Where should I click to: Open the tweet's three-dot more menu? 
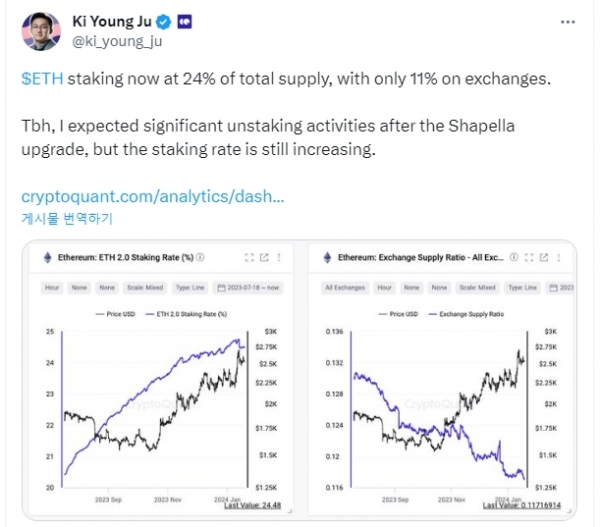tap(567, 22)
